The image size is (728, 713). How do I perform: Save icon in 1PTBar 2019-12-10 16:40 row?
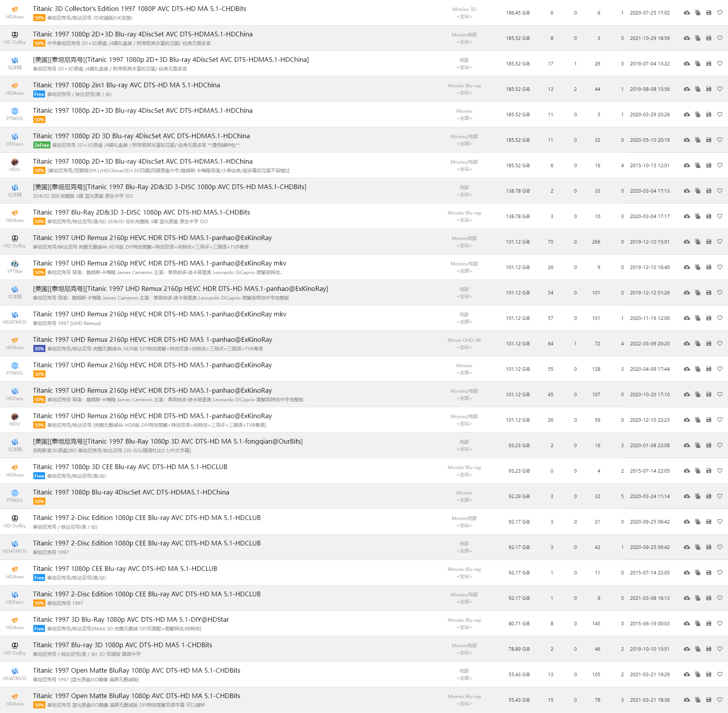[x=709, y=267]
